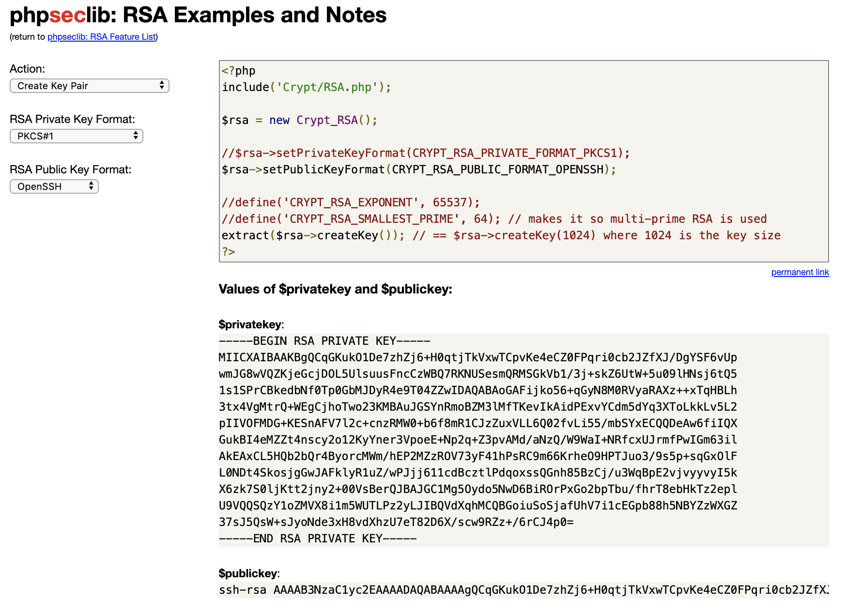Click the key line starting 37sJ5QsW+sJyoNde3
861x616 pixels.
(396, 522)
